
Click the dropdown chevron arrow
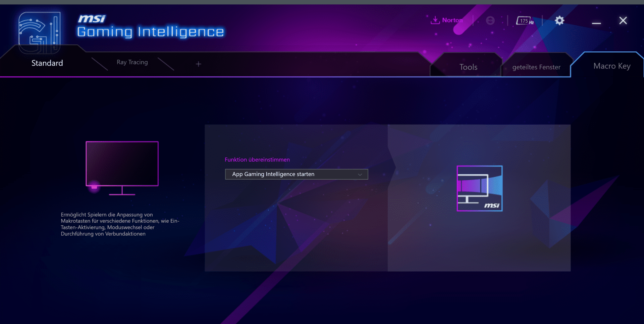coord(360,175)
